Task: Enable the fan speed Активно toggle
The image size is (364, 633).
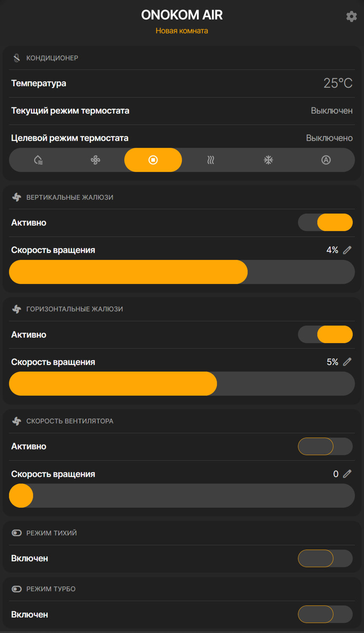Action: point(325,446)
